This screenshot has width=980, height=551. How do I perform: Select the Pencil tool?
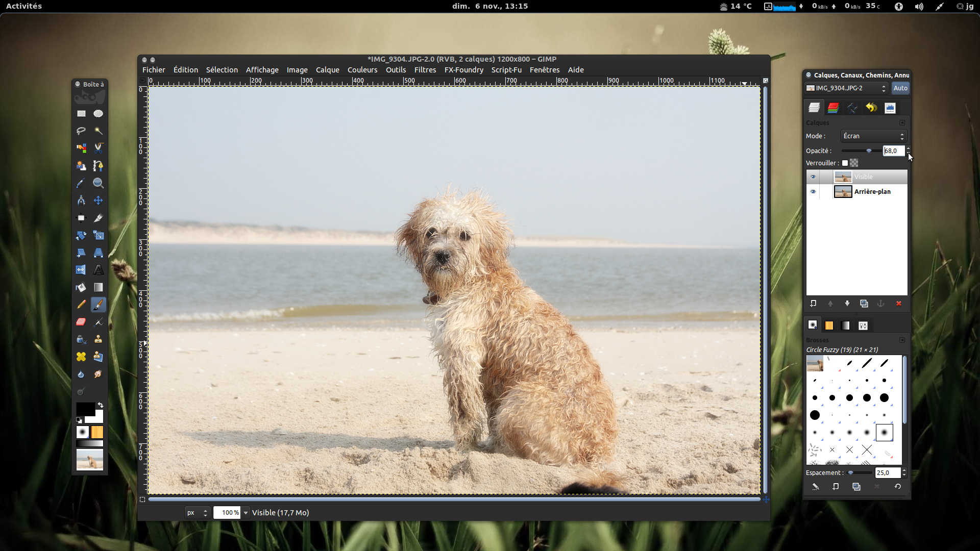(81, 305)
